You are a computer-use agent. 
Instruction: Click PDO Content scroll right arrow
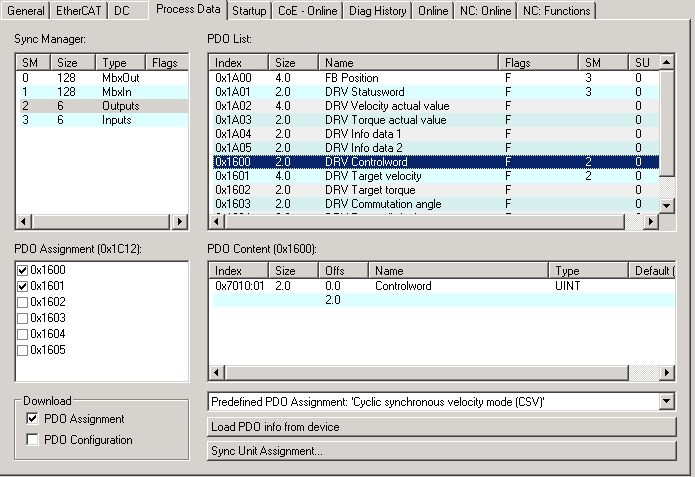[666, 372]
